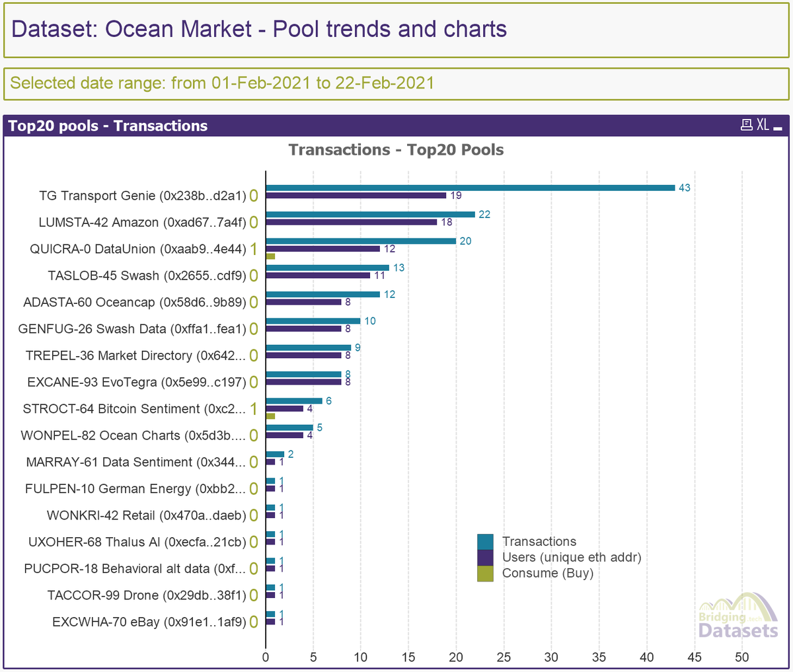793x672 pixels.
Task: Select the 'LUMSTA-42 Amazon (0xad67..7a4f)' label
Action: pyautogui.click(x=142, y=223)
